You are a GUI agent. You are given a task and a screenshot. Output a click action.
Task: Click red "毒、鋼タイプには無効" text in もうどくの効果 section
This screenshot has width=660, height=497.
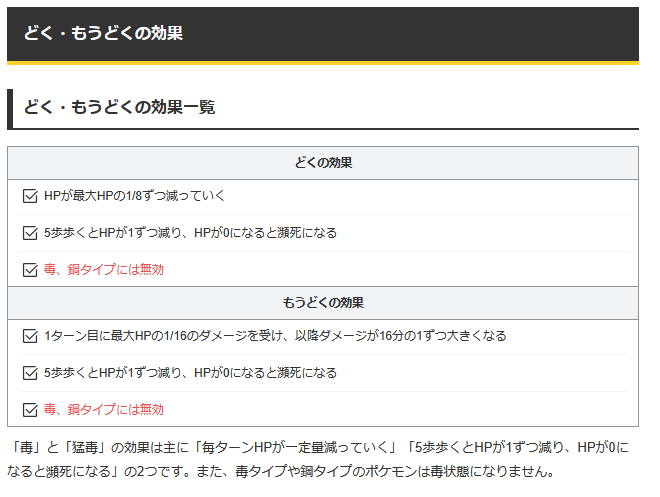point(104,409)
